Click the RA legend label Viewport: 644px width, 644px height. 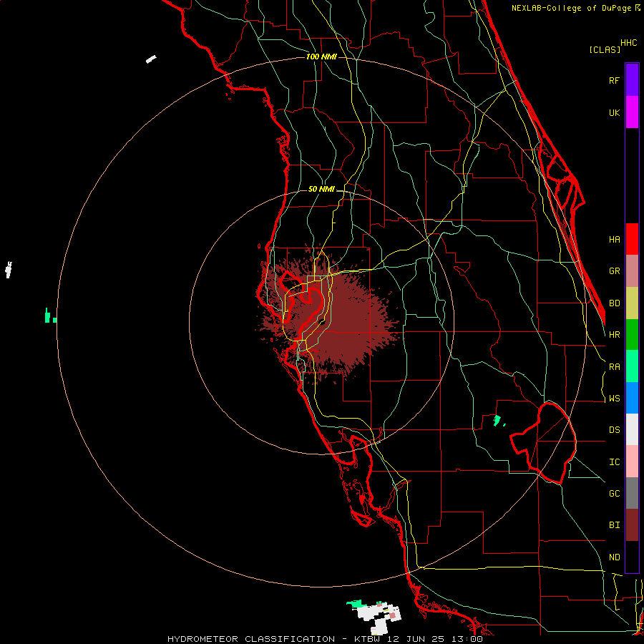pyautogui.click(x=614, y=367)
